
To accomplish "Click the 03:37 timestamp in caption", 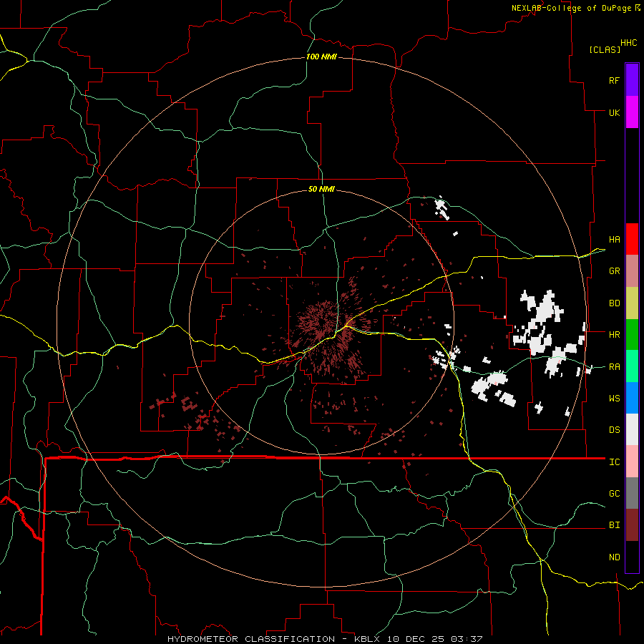I will click(x=467, y=639).
